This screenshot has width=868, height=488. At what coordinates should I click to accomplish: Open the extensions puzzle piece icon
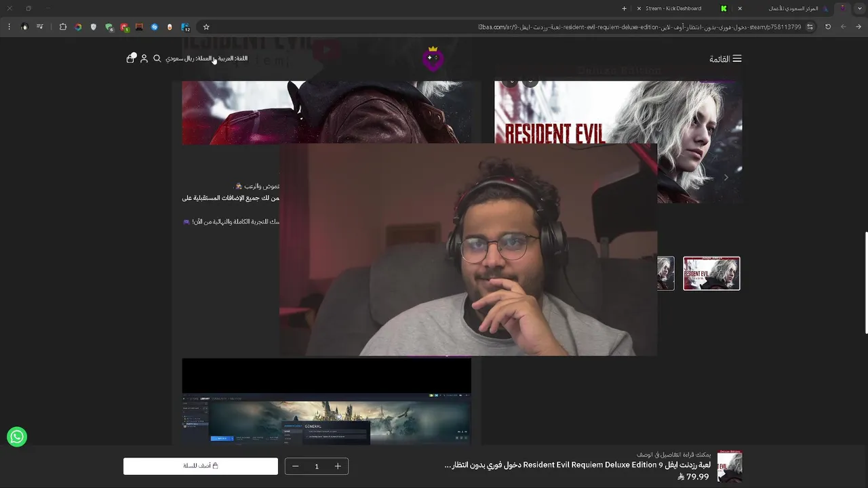click(63, 27)
